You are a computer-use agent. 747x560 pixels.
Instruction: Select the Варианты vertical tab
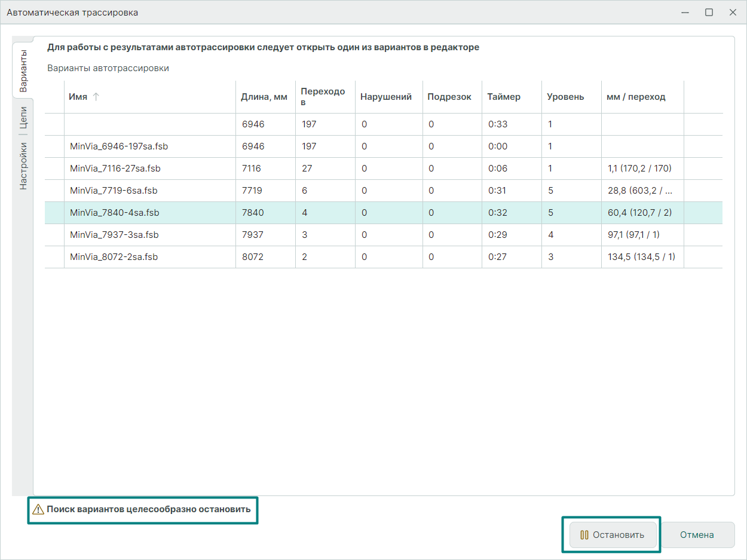click(x=23, y=71)
